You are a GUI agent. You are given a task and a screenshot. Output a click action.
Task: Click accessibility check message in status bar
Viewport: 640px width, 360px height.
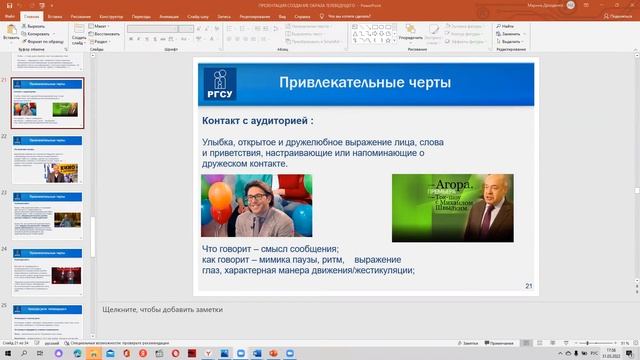pyautogui.click(x=117, y=343)
